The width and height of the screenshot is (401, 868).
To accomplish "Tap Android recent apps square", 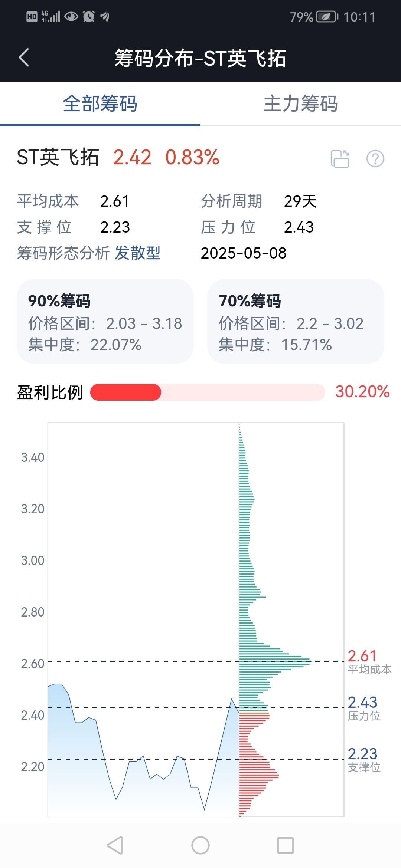I will [x=286, y=845].
